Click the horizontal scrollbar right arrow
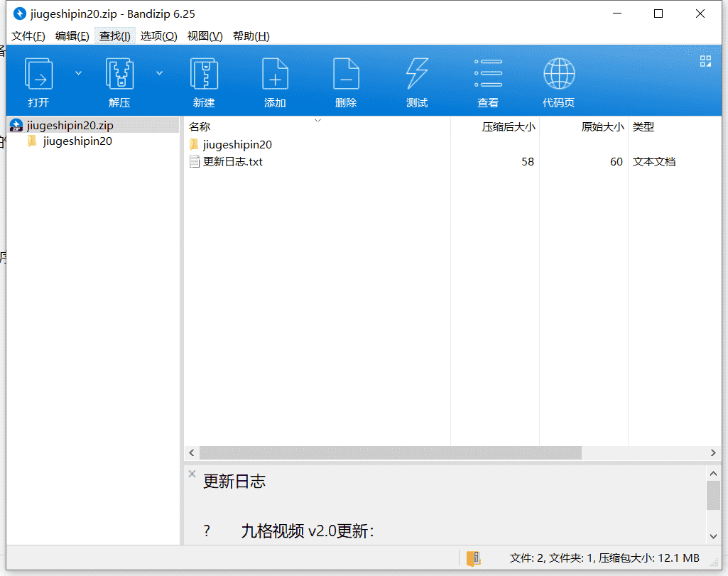Viewport: 728px width, 576px height. pos(713,452)
